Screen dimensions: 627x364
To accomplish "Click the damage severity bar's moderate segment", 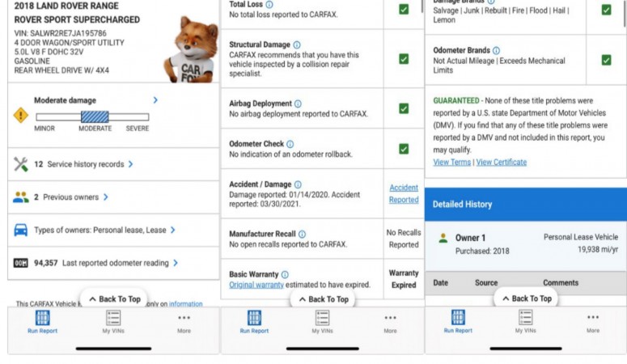I will [x=95, y=116].
